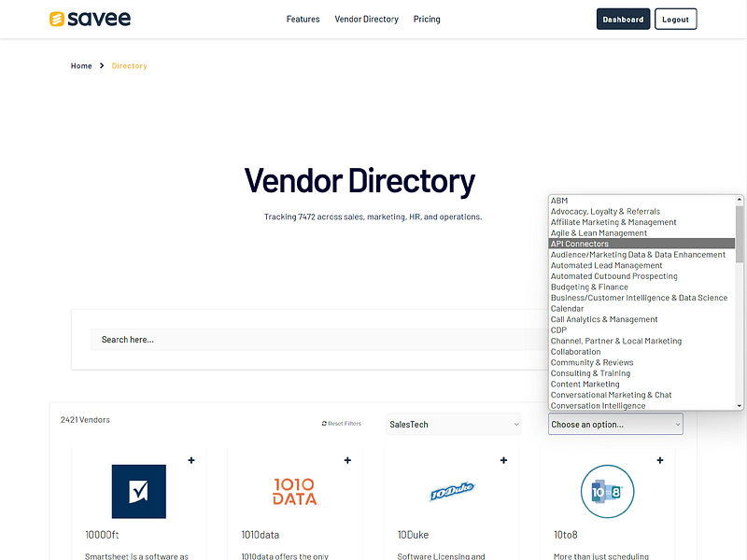This screenshot has width=747, height=560.
Task: Open the 10Duke vendor title
Action: pyautogui.click(x=413, y=535)
